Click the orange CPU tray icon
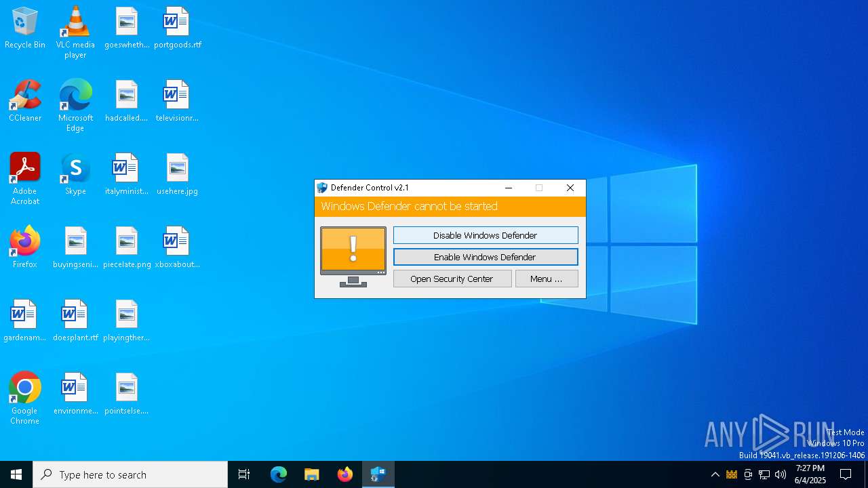This screenshot has width=868, height=488. 732,474
